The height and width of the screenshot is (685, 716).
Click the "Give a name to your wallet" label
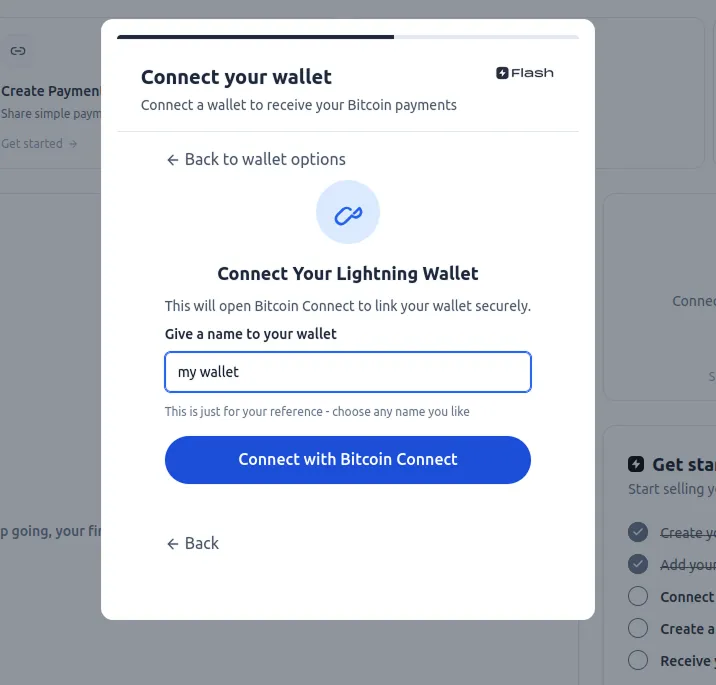[x=251, y=334]
